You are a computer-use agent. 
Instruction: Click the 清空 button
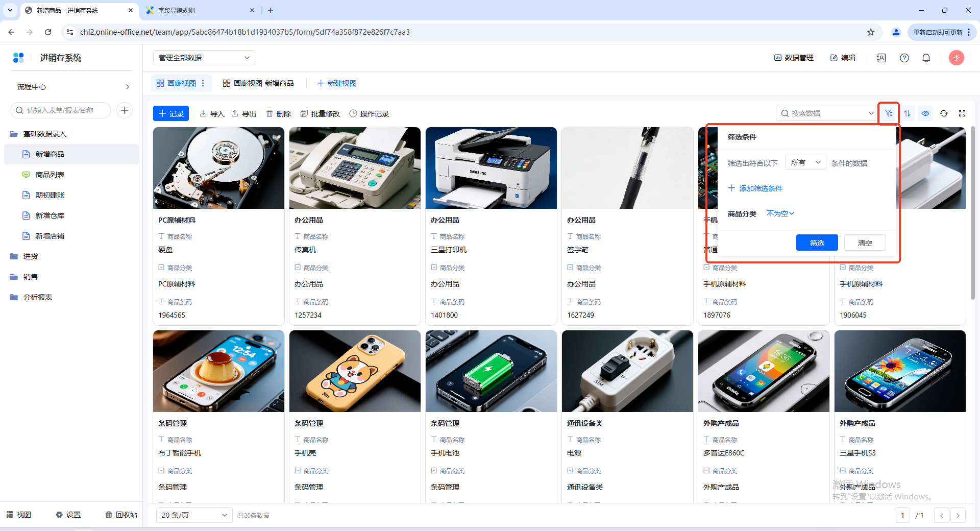tap(865, 243)
